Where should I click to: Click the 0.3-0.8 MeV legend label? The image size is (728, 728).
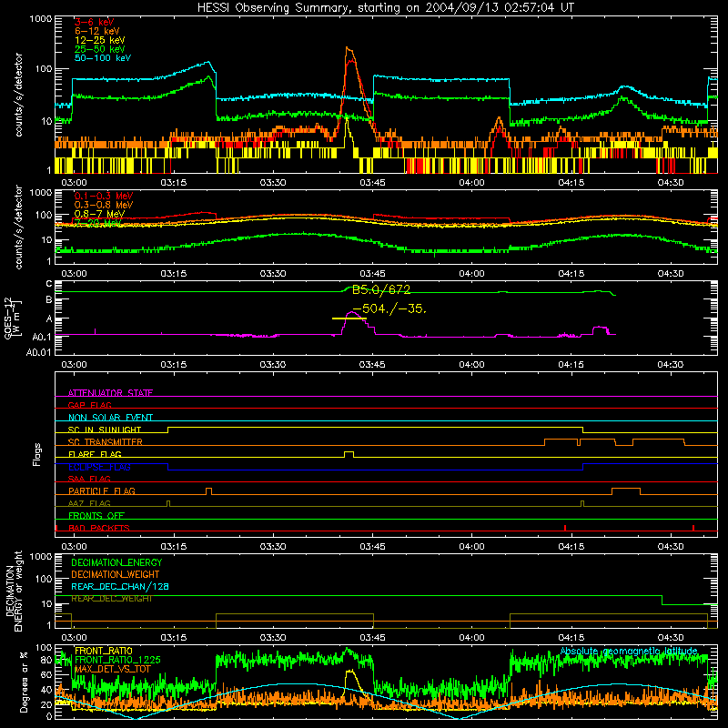[104, 205]
